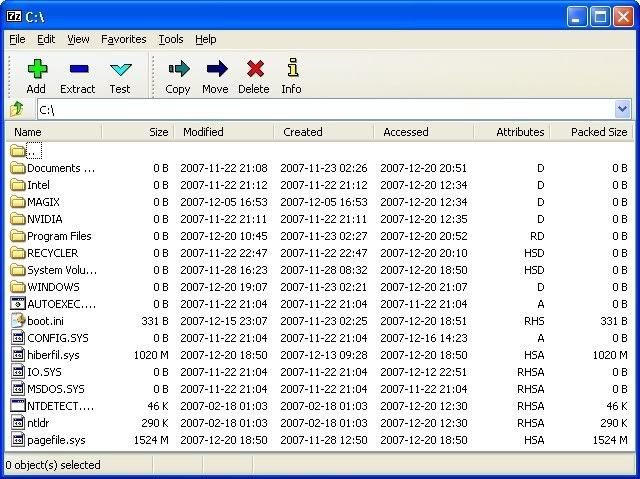Screen dimensions: 640x479
Task: Sort by the Size column header
Action: pos(138,132)
